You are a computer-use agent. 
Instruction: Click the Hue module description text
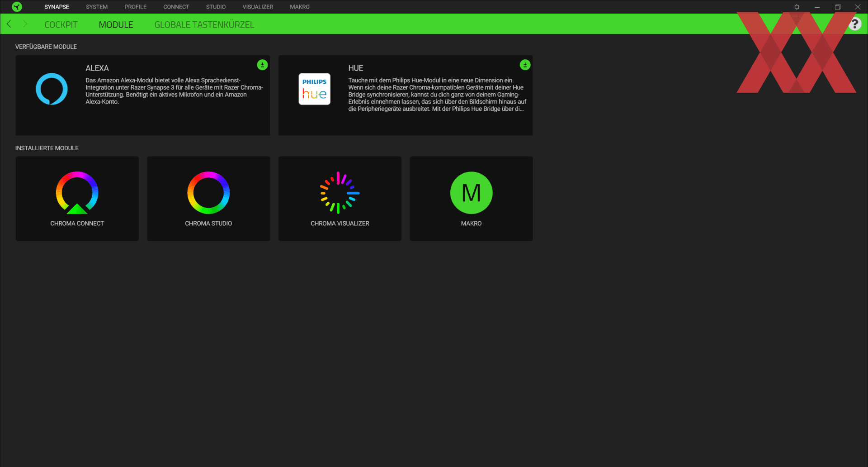[437, 95]
